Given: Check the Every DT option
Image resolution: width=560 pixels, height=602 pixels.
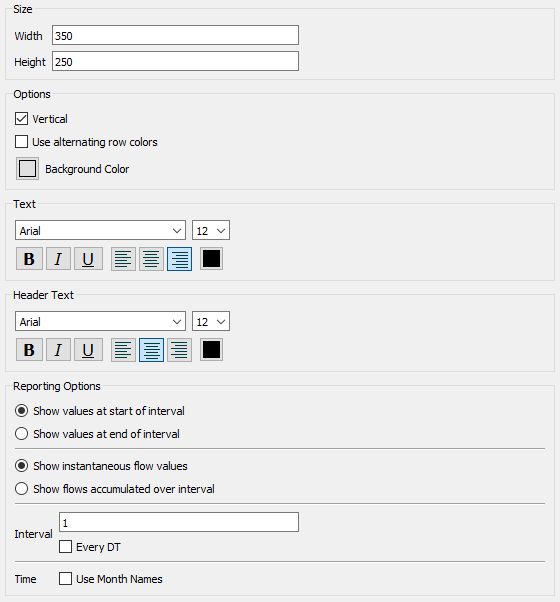Looking at the screenshot, I should (65, 547).
